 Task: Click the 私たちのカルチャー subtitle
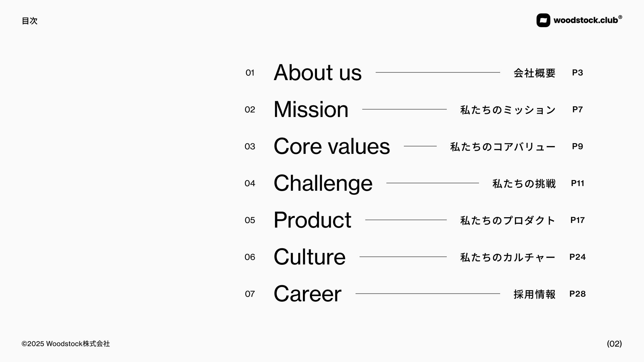[508, 257]
